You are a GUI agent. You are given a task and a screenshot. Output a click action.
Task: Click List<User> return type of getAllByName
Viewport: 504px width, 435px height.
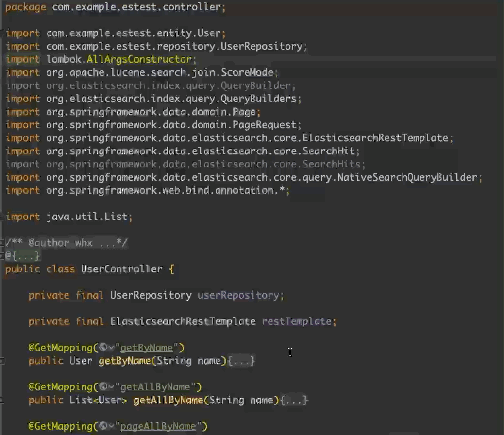99,400
